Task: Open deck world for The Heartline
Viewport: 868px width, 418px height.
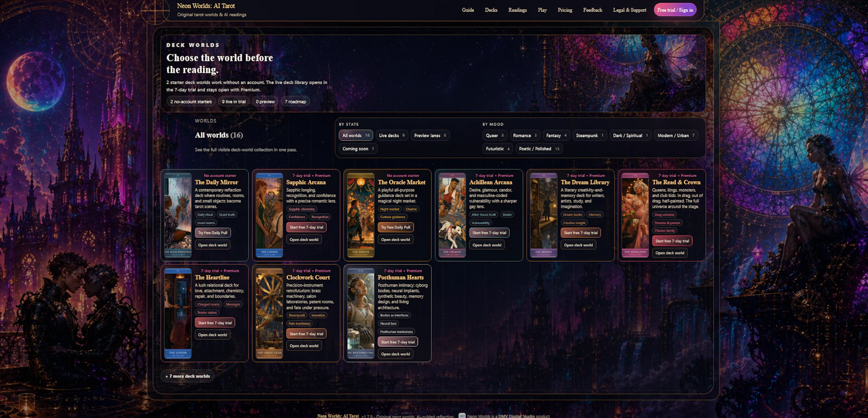Action: tap(213, 335)
